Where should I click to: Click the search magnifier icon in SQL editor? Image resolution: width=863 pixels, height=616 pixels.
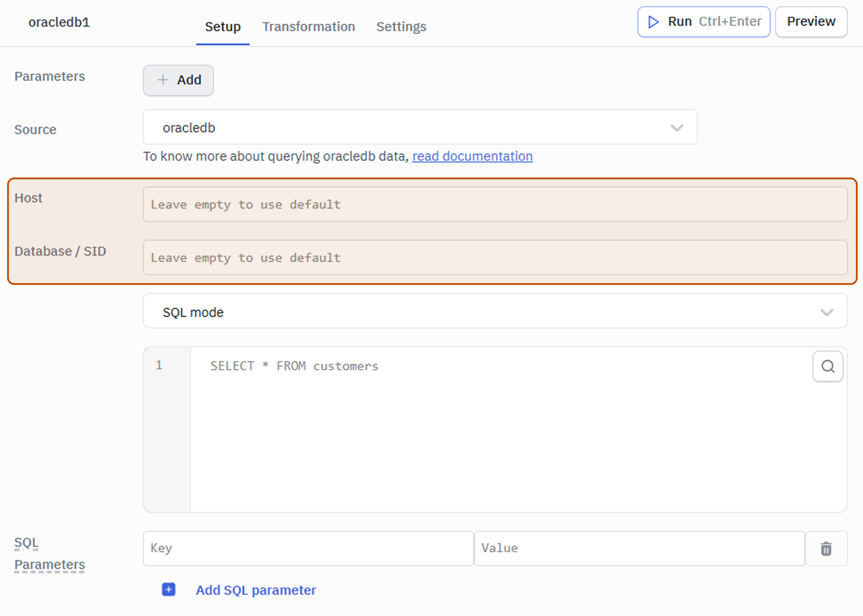pos(828,366)
